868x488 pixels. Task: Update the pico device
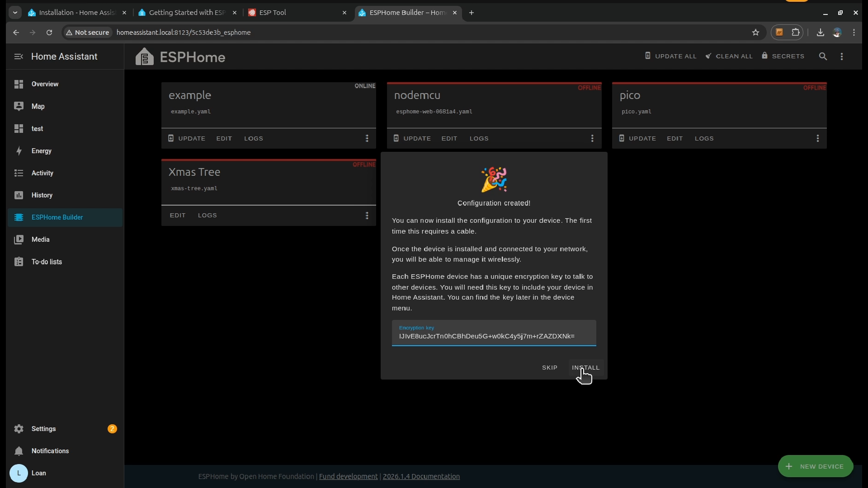tap(637, 138)
